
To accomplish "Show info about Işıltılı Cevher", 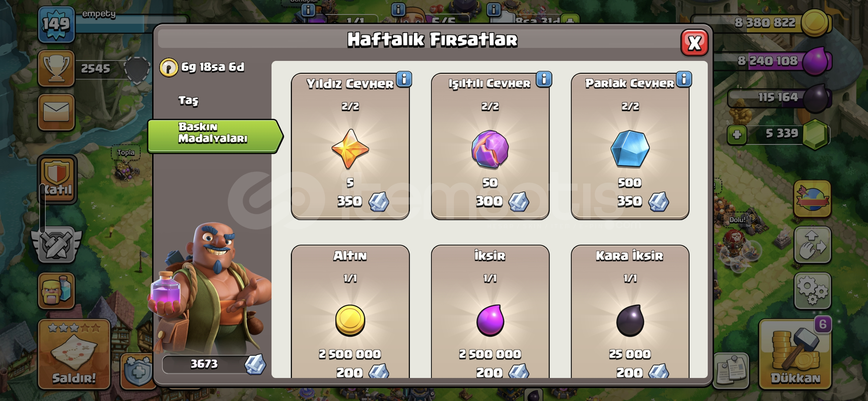I will click(x=544, y=79).
